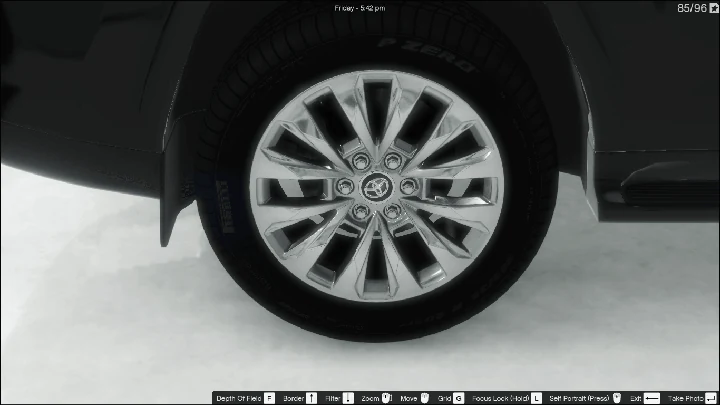Click the Grid label in bottom bar
Viewport: 720px width, 405px height.
point(444,399)
